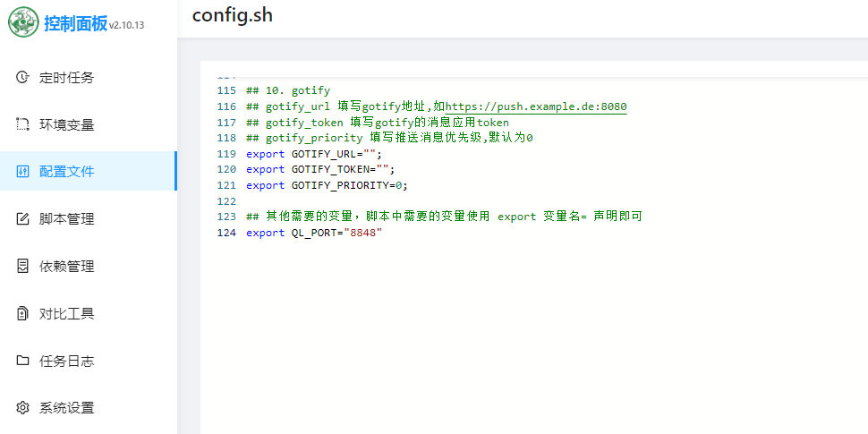Viewport: 868px width, 434px height.
Task: Go to 脚本管理 in the sidebar
Action: click(x=89, y=219)
